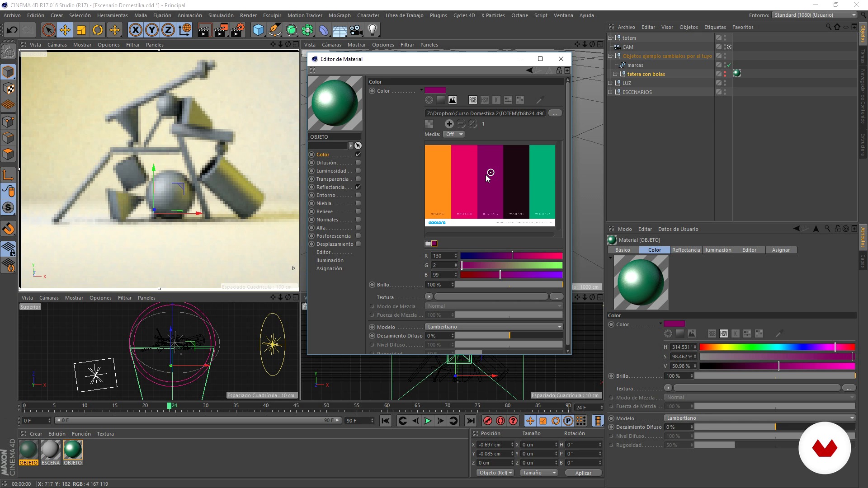
Task: Open the Simulación menu
Action: point(221,15)
